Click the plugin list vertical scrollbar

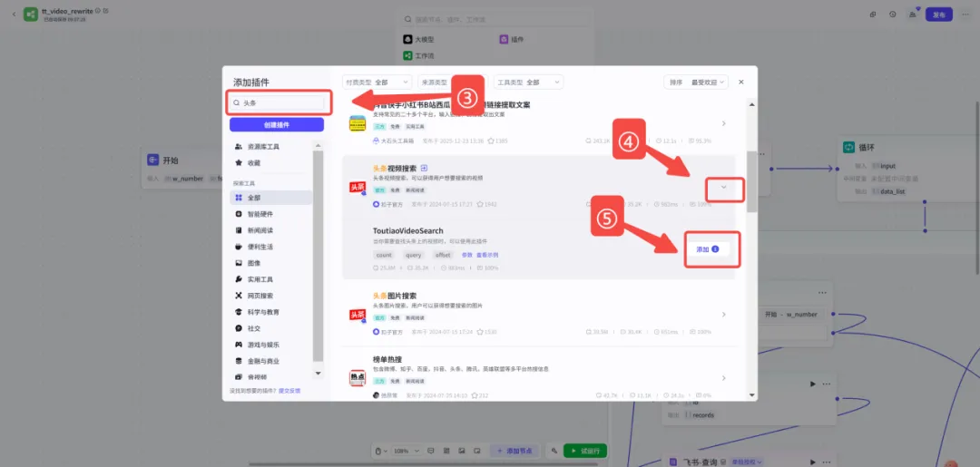(752, 181)
